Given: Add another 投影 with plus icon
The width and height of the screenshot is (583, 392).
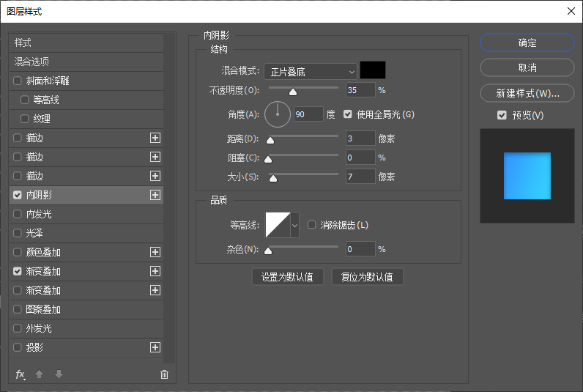Looking at the screenshot, I should pyautogui.click(x=155, y=347).
